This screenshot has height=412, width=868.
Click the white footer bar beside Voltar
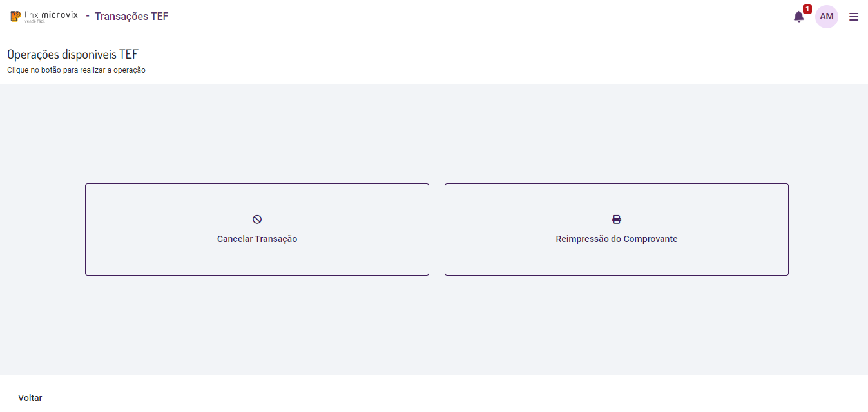click(387, 394)
